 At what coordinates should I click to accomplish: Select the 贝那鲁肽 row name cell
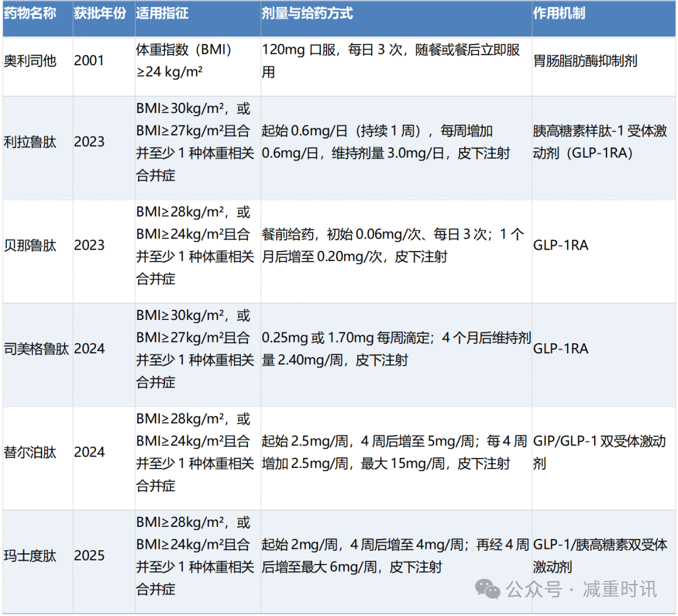pos(30,245)
